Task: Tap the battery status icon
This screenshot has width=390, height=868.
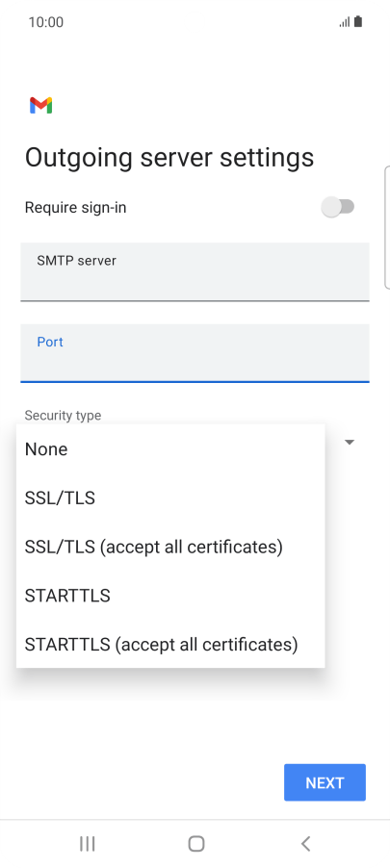Action: tap(358, 21)
